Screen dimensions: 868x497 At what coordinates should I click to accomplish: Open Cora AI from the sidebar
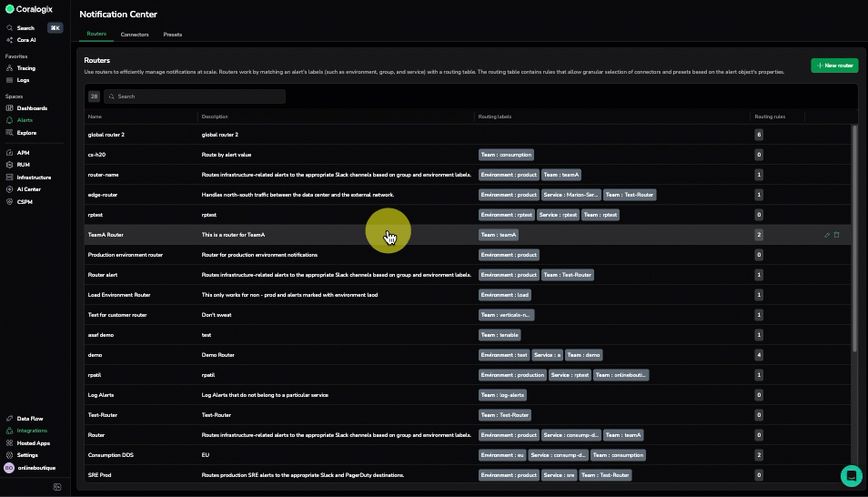26,40
